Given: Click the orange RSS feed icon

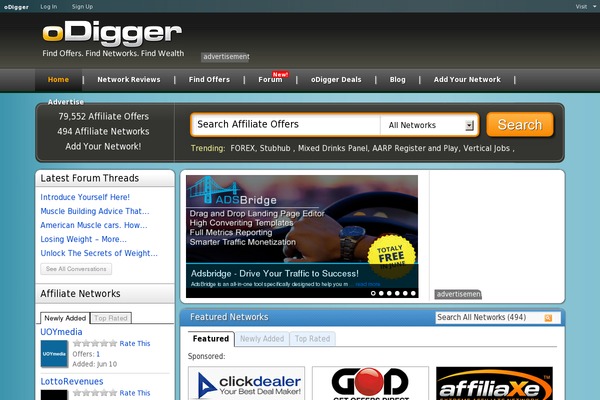Looking at the screenshot, I should pos(547,318).
